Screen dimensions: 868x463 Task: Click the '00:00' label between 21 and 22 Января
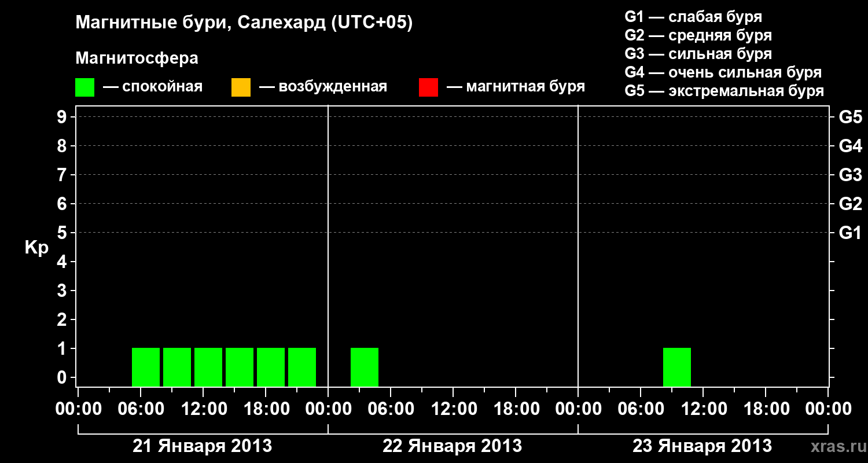pyautogui.click(x=328, y=409)
